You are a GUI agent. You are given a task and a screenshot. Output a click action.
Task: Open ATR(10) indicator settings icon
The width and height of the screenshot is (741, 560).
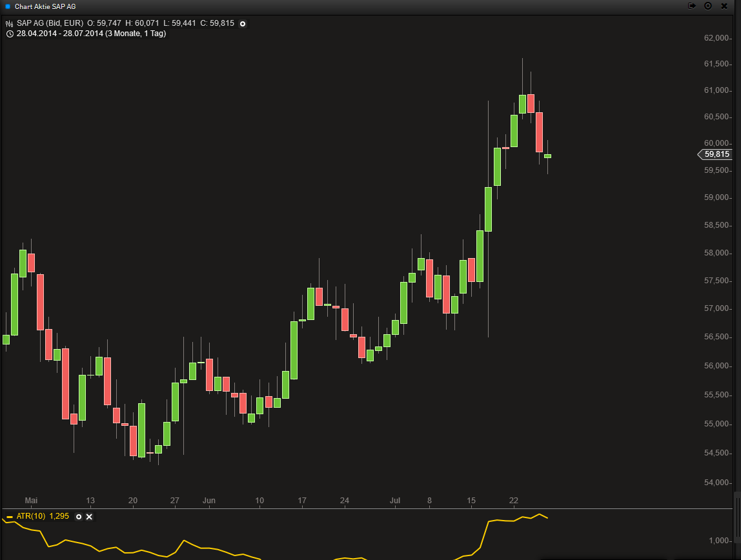(79, 517)
